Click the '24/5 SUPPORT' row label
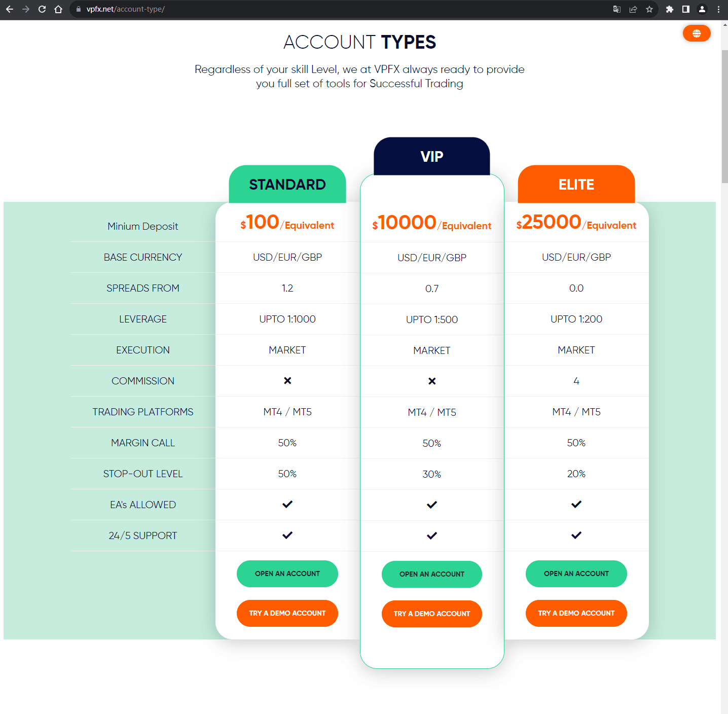Screen dimensions: 728x714 [143, 535]
